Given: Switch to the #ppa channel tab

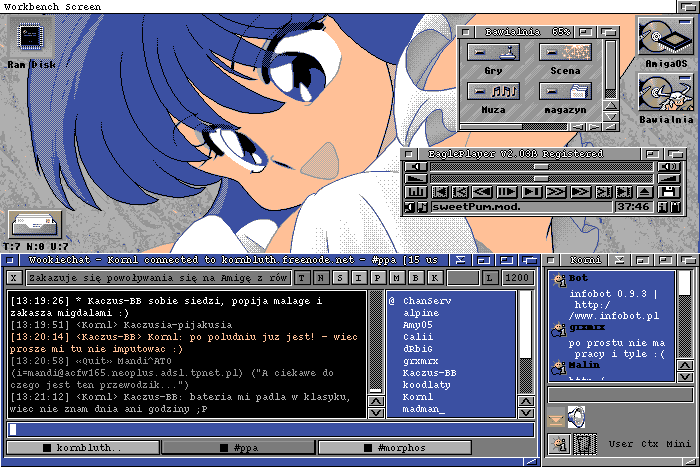Looking at the screenshot, I should [239, 447].
